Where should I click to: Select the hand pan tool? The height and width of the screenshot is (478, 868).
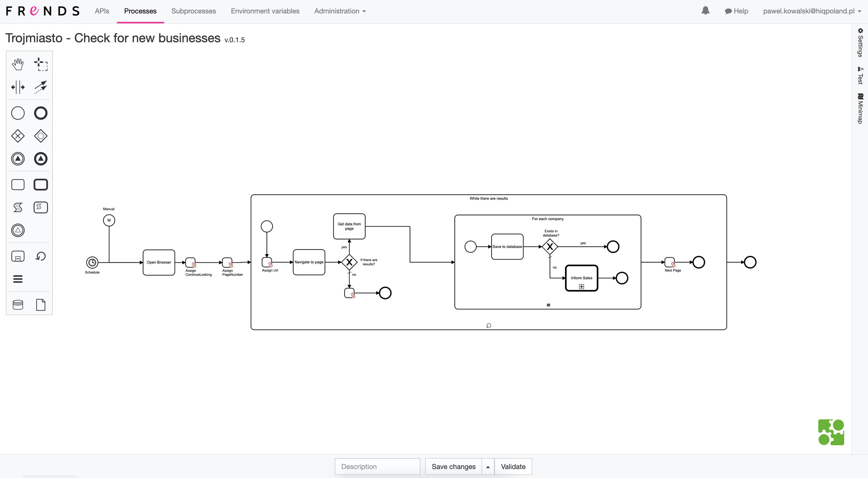pos(18,64)
